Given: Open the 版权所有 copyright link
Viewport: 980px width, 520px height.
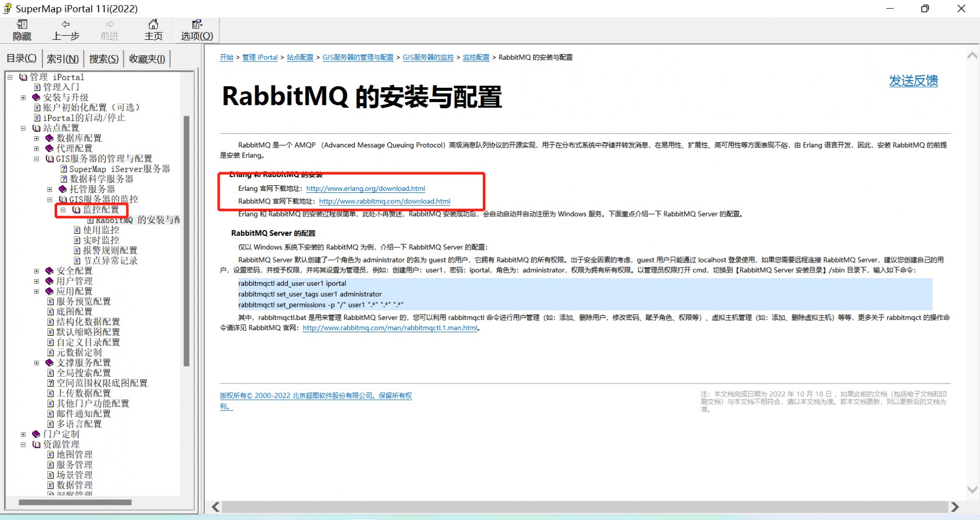Looking at the screenshot, I should (x=316, y=401).
